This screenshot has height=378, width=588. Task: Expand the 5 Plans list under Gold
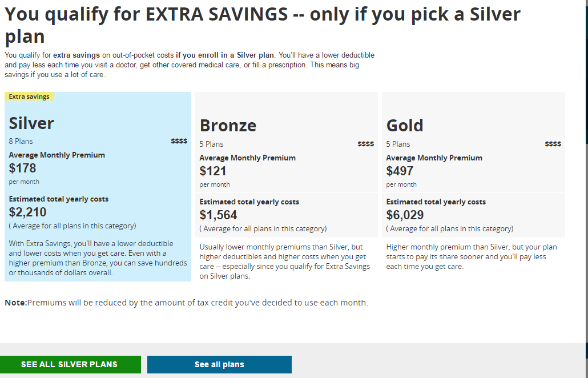click(x=398, y=144)
